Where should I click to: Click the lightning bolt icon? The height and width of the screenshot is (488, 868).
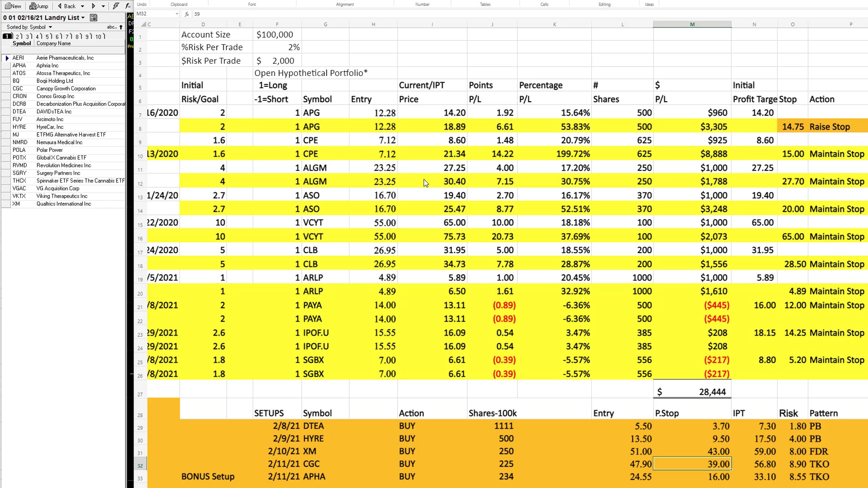point(116,6)
